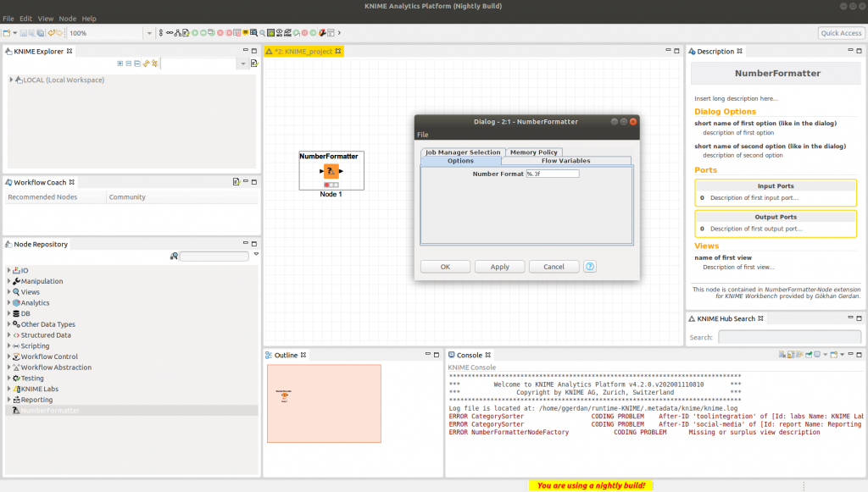Expand the Scripting category arrow
The height and width of the screenshot is (492, 868).
pyautogui.click(x=8, y=346)
